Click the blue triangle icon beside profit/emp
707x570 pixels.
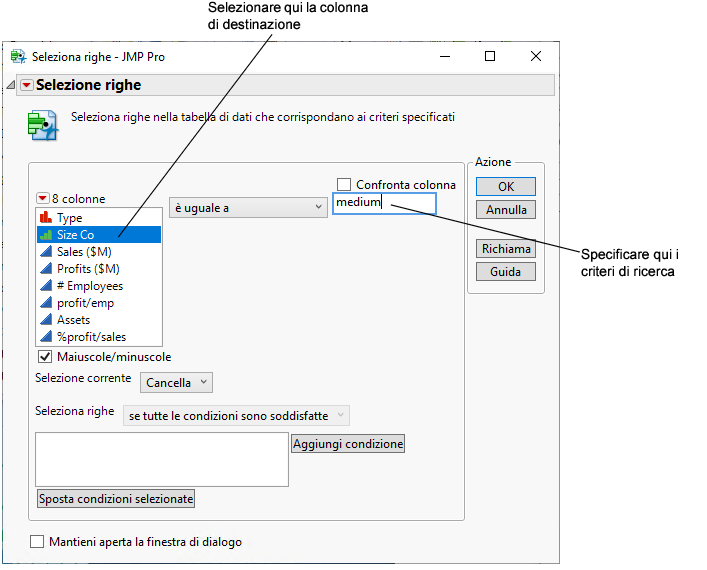(x=46, y=302)
